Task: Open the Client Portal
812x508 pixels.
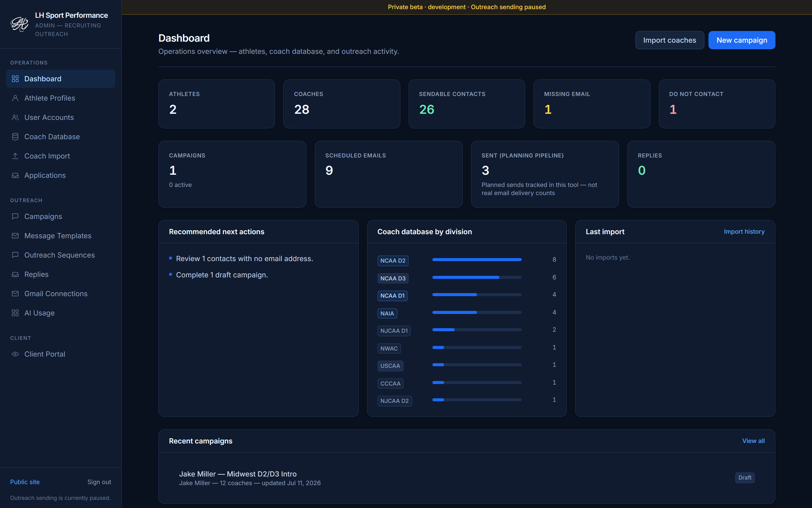Action: (60, 354)
